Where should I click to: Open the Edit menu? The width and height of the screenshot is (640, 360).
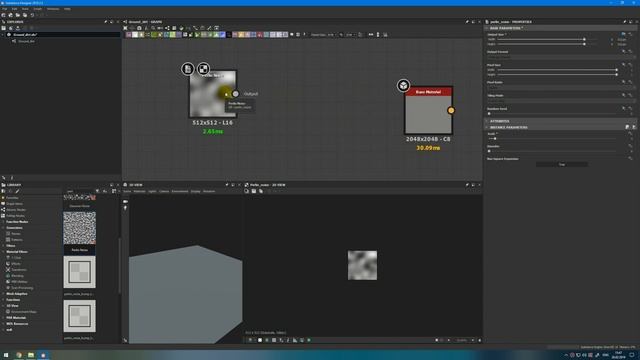[x=14, y=9]
